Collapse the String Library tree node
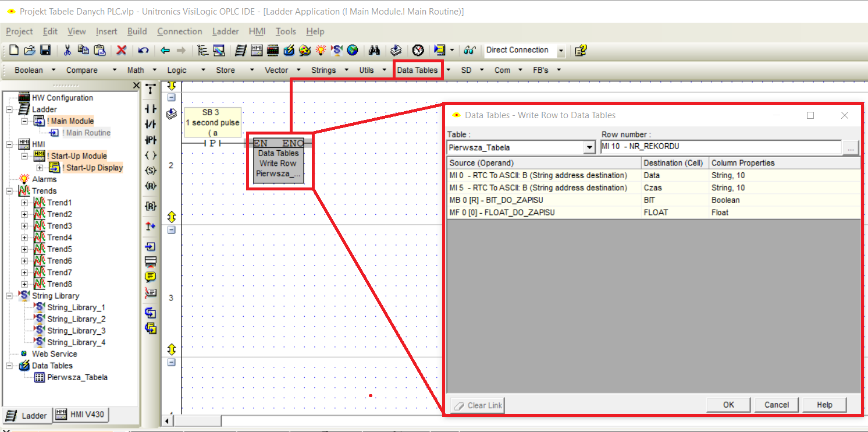This screenshot has width=868, height=432. pos(9,296)
